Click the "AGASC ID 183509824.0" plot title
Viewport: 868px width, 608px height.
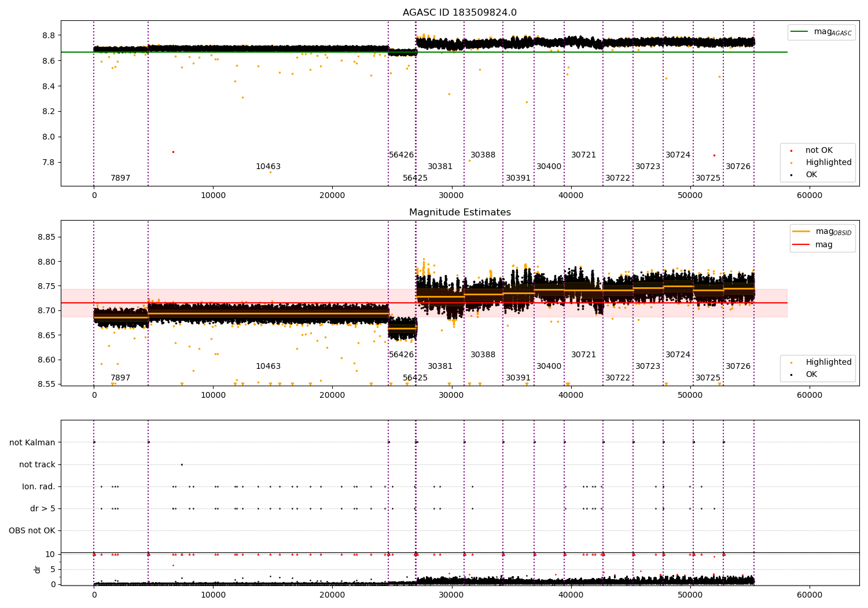tap(459, 13)
